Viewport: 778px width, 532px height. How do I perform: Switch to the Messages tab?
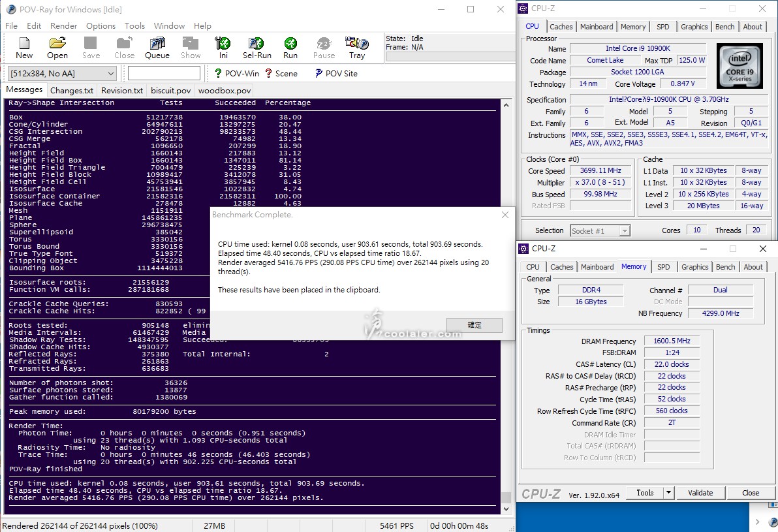(24, 90)
